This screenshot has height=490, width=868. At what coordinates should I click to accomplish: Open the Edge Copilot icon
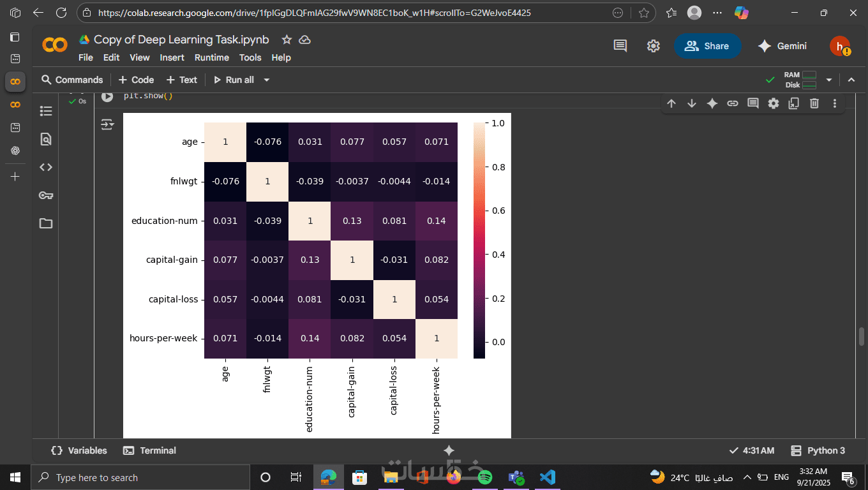pos(742,13)
